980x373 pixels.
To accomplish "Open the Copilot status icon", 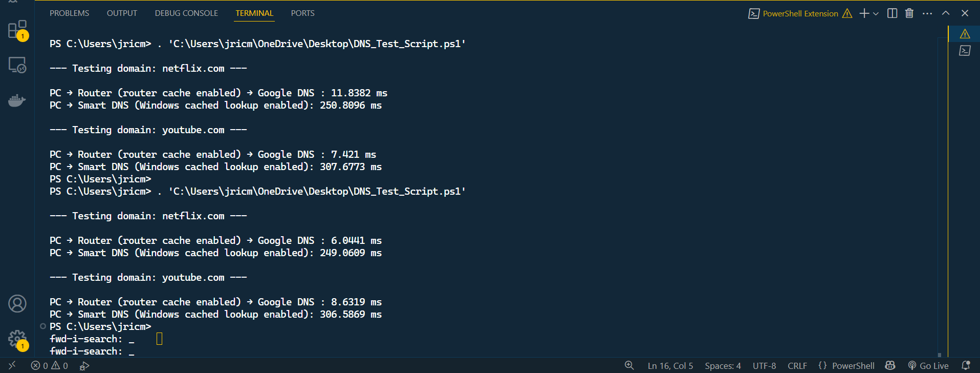I will coord(890,366).
